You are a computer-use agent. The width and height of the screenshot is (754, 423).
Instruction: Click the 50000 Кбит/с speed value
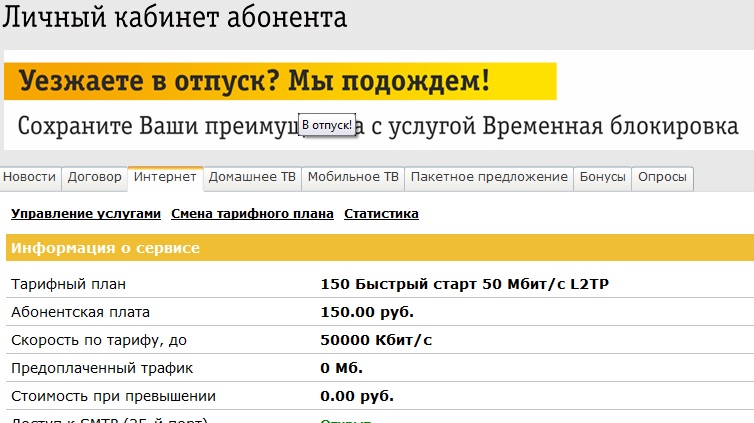pos(376,341)
